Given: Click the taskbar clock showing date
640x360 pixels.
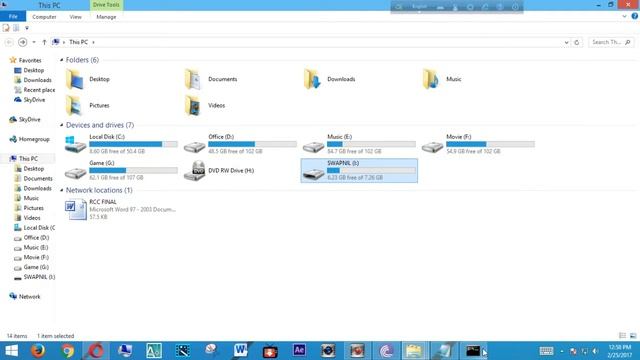Looking at the screenshot, I should 620,351.
